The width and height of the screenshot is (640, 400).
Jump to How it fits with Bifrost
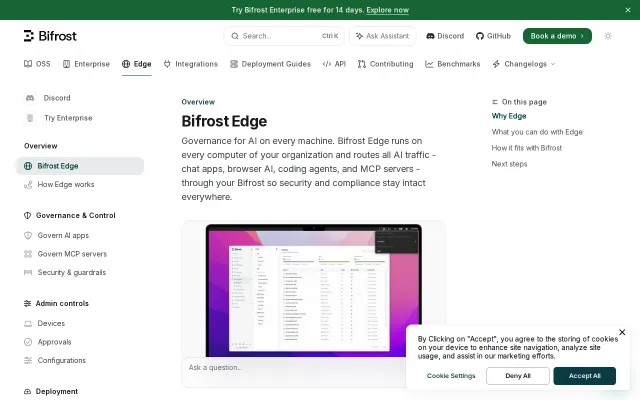click(527, 148)
